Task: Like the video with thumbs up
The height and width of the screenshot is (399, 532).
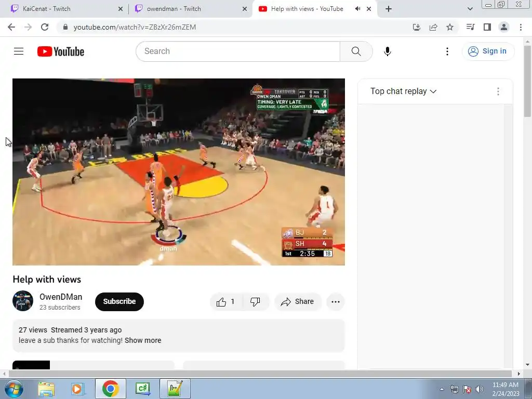Action: 226,302
